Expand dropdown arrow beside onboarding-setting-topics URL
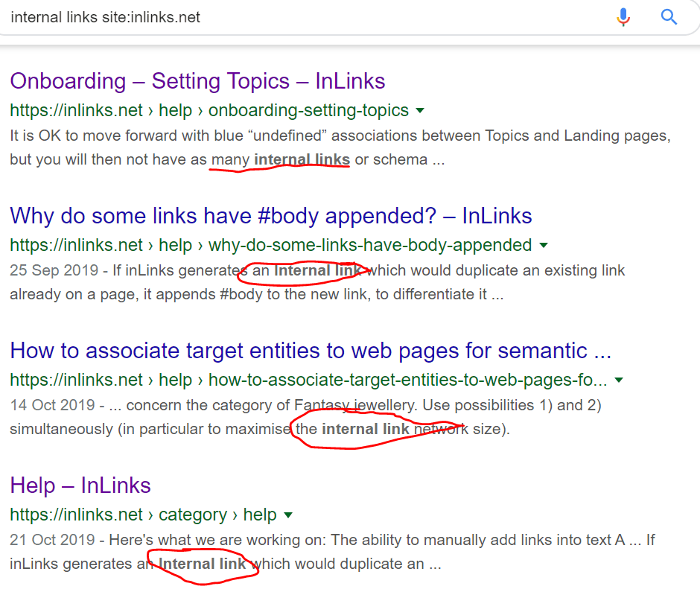The image size is (700, 589). [420, 110]
